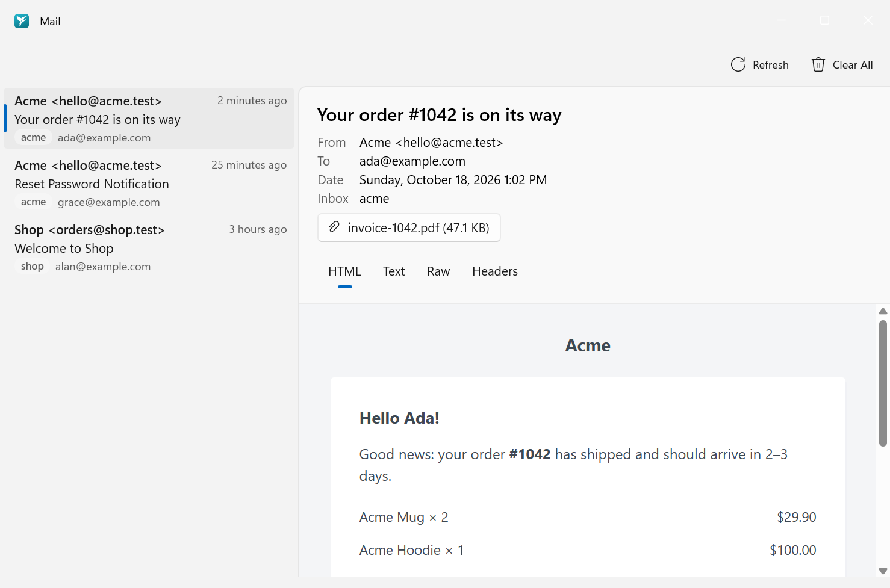This screenshot has height=588, width=890.
Task: Minimize the Mail window
Action: [782, 20]
